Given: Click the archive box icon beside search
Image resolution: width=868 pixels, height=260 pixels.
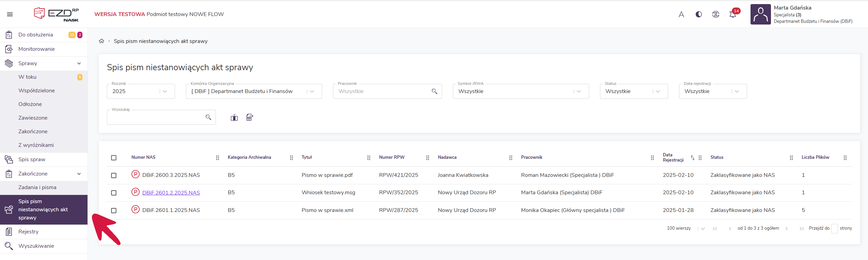Looking at the screenshot, I should coord(234,118).
